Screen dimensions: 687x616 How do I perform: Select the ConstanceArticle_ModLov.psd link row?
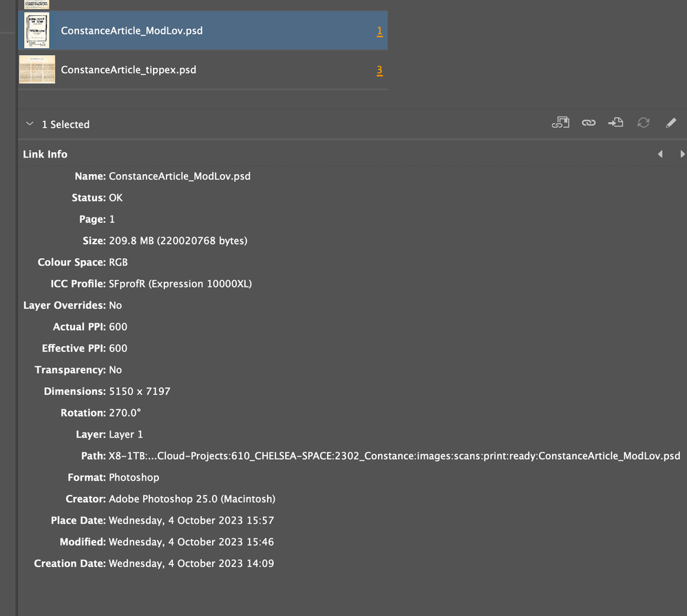click(207, 31)
